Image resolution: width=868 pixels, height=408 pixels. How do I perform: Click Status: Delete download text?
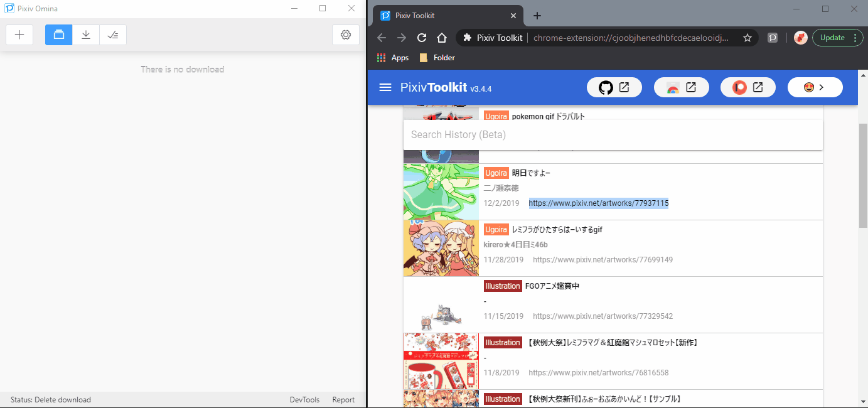tap(51, 400)
